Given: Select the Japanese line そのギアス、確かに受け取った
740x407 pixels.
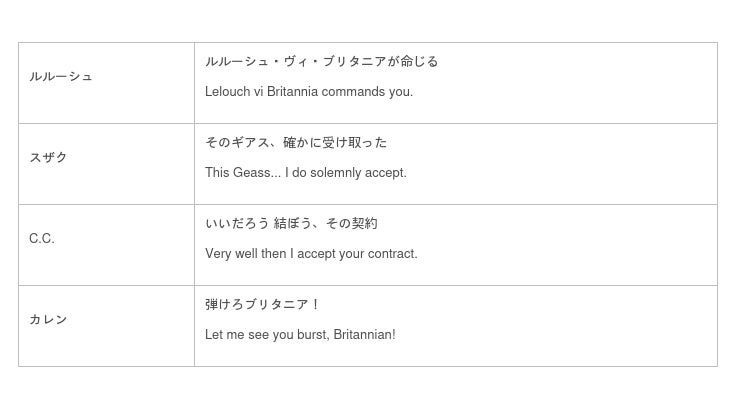Looking at the screenshot, I should (x=296, y=143).
